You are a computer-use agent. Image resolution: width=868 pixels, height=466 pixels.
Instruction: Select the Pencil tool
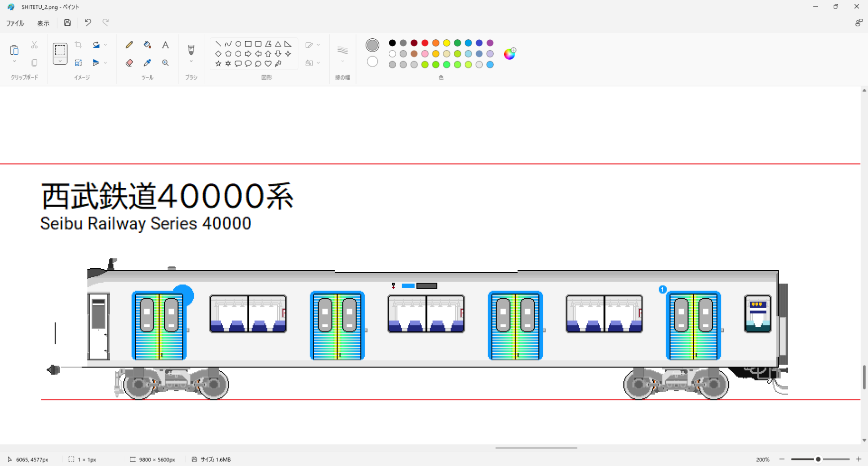click(x=129, y=45)
